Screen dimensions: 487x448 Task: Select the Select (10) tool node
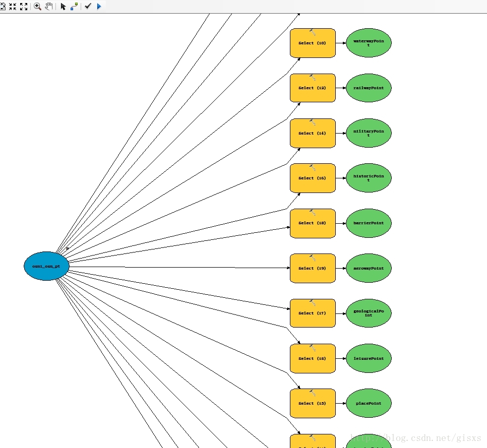coord(313,43)
